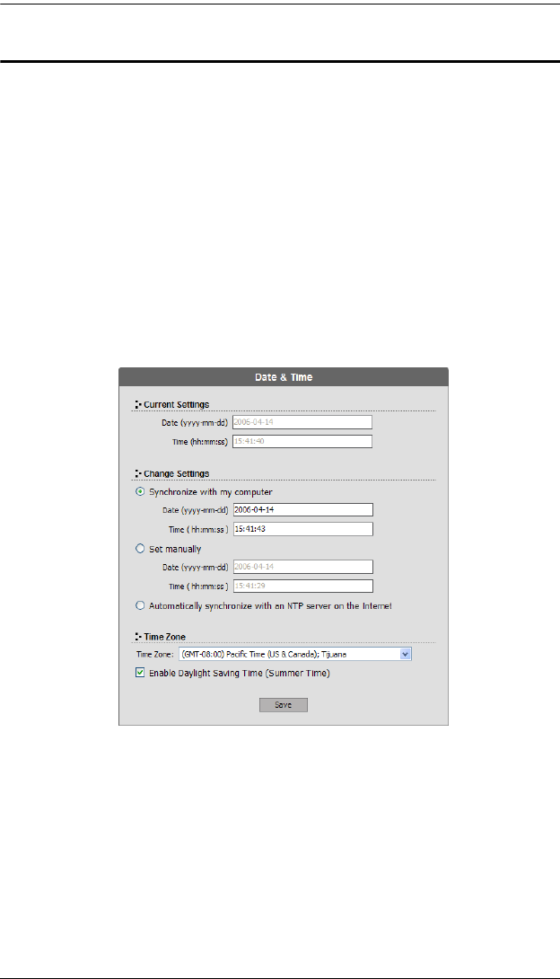Click the Current Settings section bullet icon
560x979 pixels.
coord(136,404)
